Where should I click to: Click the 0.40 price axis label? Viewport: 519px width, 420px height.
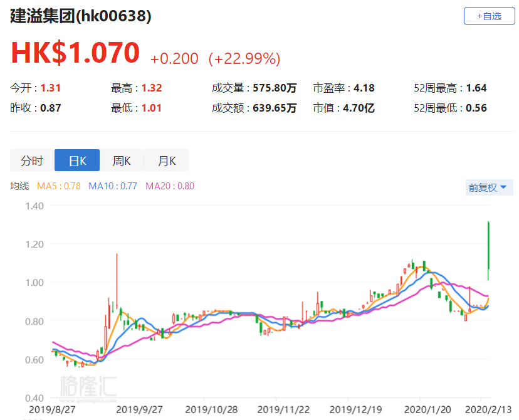pyautogui.click(x=34, y=398)
